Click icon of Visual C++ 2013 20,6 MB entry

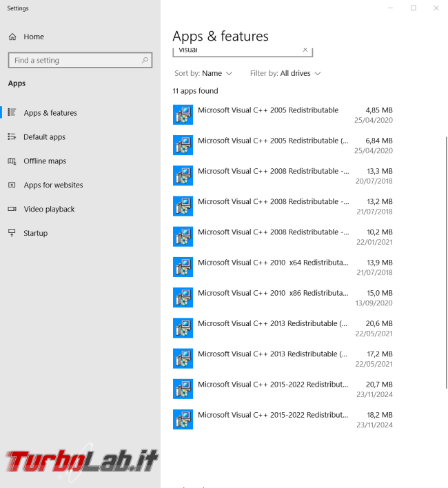click(183, 328)
